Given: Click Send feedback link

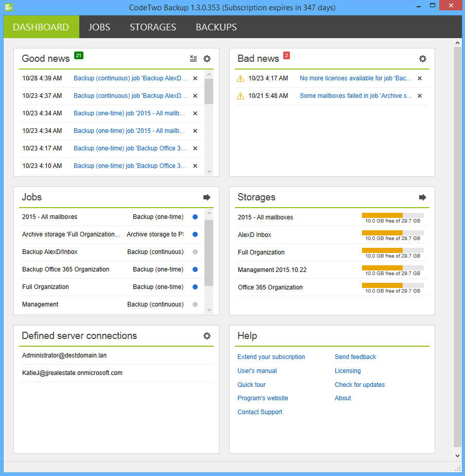Looking at the screenshot, I should 355,357.
